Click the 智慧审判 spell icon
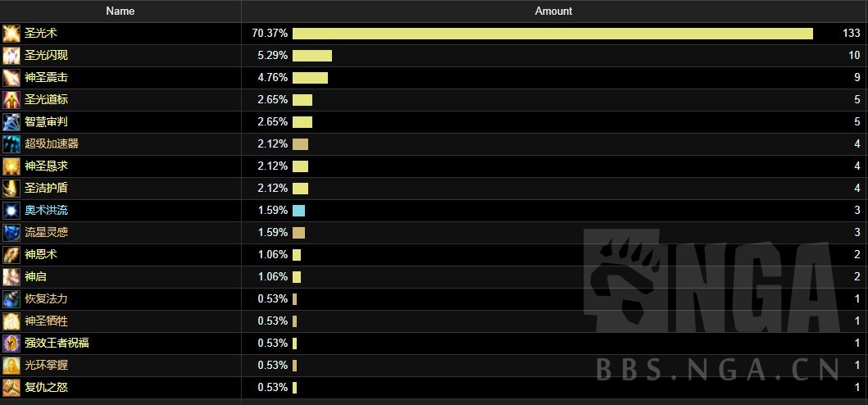The image size is (868, 405). (11, 122)
